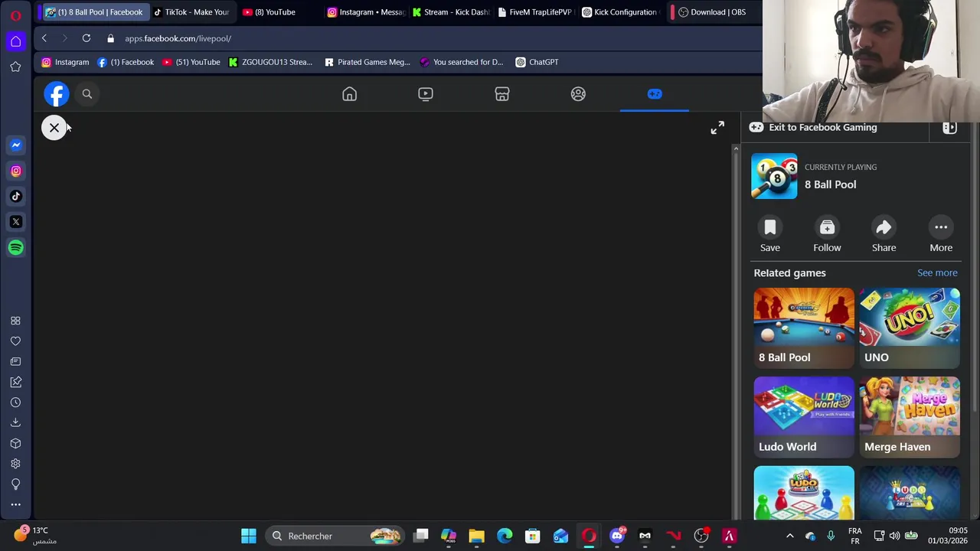This screenshot has height=551, width=980.
Task: Open the Opera sidebar speed dial grid
Action: click(x=15, y=321)
